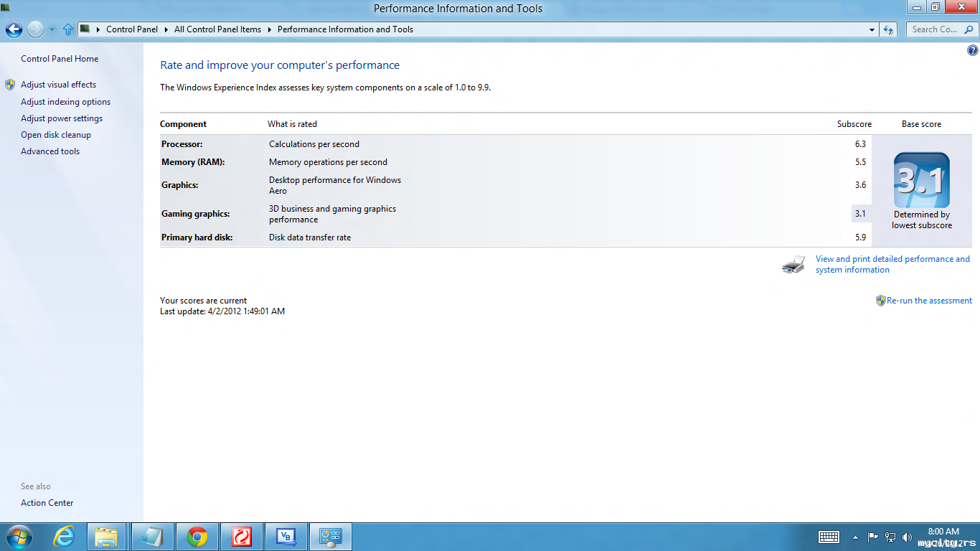Open the Action Center flag tray icon
Screen dimensions: 980x551
click(872, 537)
